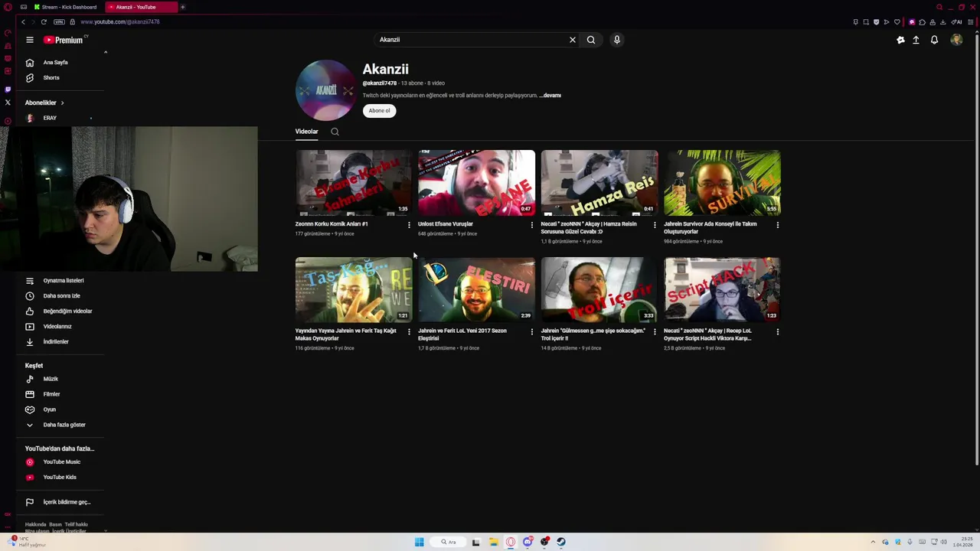Viewport: 980px width, 551px height.
Task: Open the Akanzii channel avatar
Action: (325, 90)
